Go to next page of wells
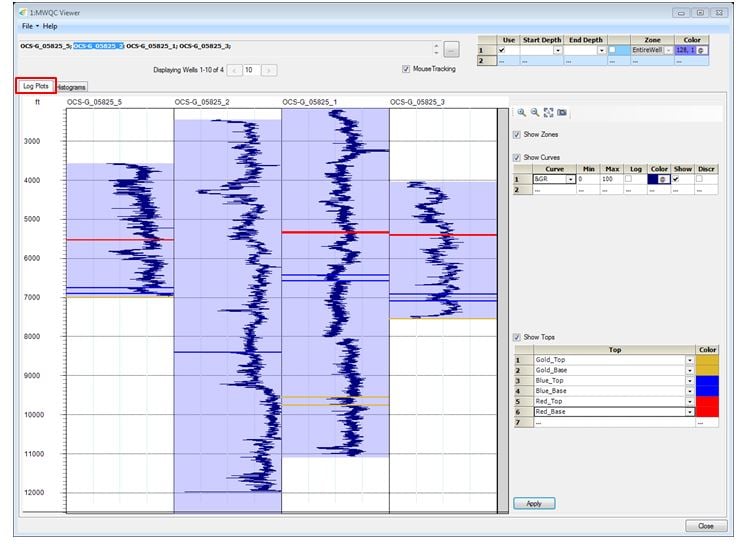Screen dimensions: 747x547 tap(269, 71)
